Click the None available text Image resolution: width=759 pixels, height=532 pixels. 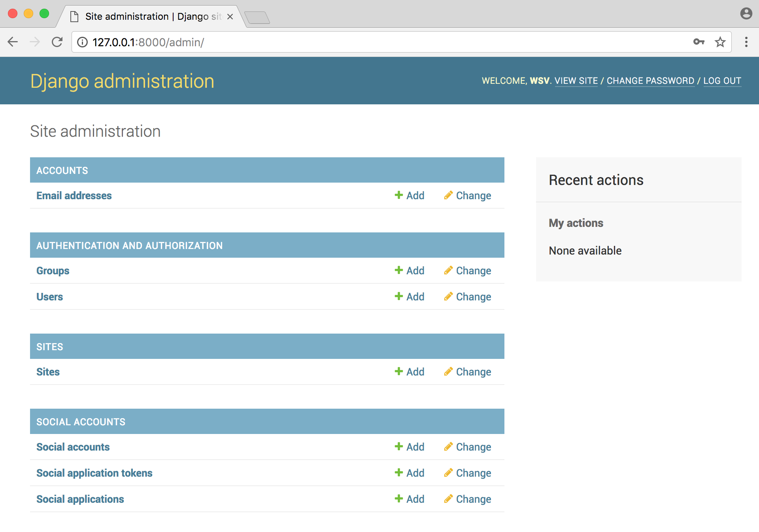click(585, 251)
